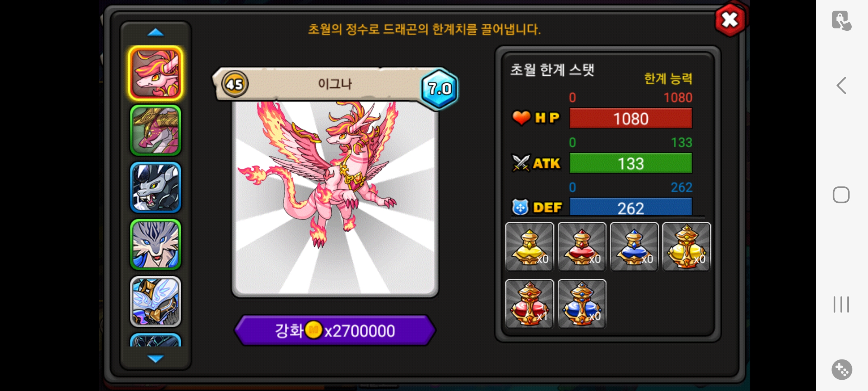Select the large red essence flask x1
The height and width of the screenshot is (391, 868).
pos(529,303)
